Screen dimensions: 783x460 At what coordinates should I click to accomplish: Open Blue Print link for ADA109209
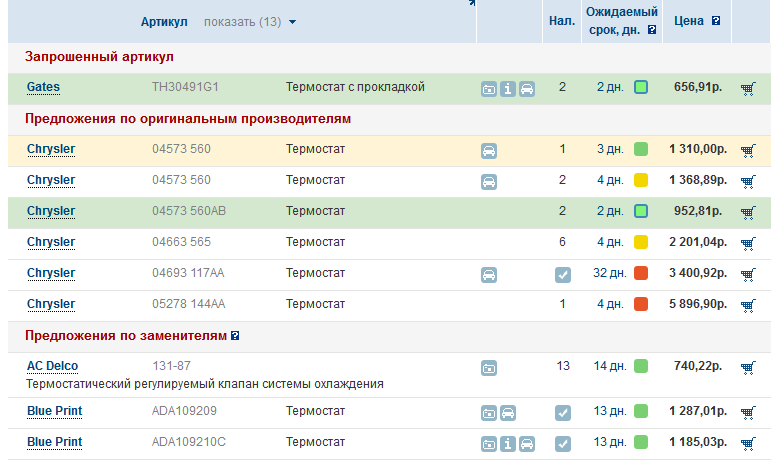click(x=54, y=411)
